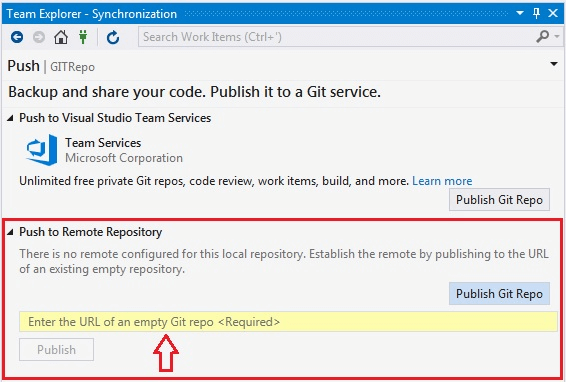Image resolution: width=566 pixels, height=382 pixels.
Task: Open the search options dropdown arrow
Action: (x=557, y=36)
